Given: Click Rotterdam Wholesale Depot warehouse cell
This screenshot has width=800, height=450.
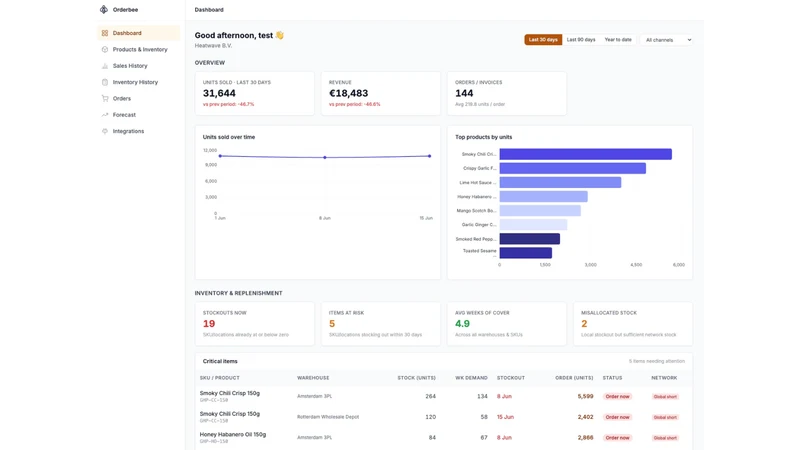Looking at the screenshot, I should pos(328,417).
